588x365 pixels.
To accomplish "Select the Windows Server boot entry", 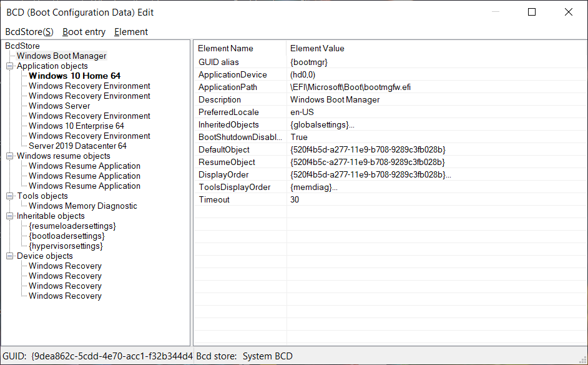I will [x=59, y=106].
